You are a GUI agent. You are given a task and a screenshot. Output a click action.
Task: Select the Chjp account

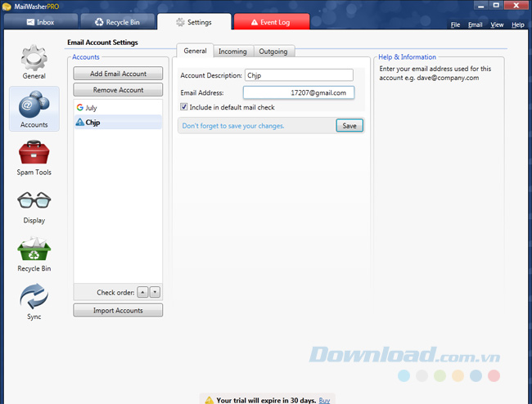tap(118, 122)
